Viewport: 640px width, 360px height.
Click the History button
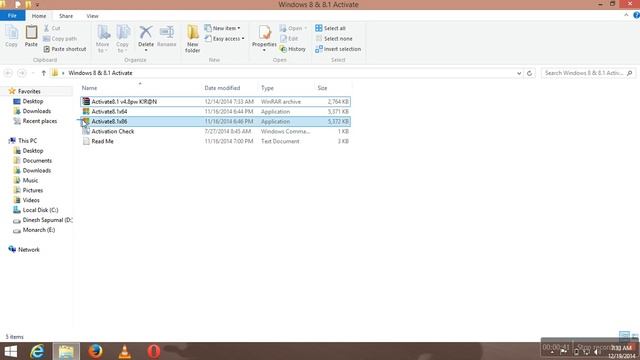click(x=293, y=49)
